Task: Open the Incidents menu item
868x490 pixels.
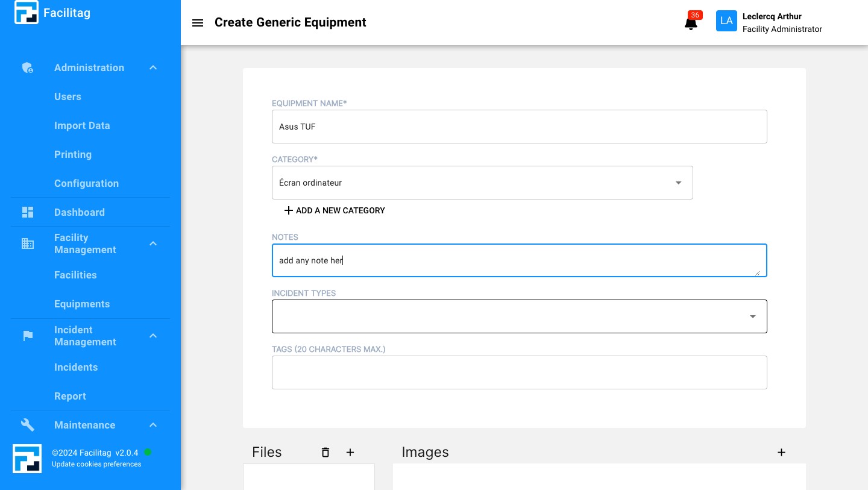Action: 76,367
